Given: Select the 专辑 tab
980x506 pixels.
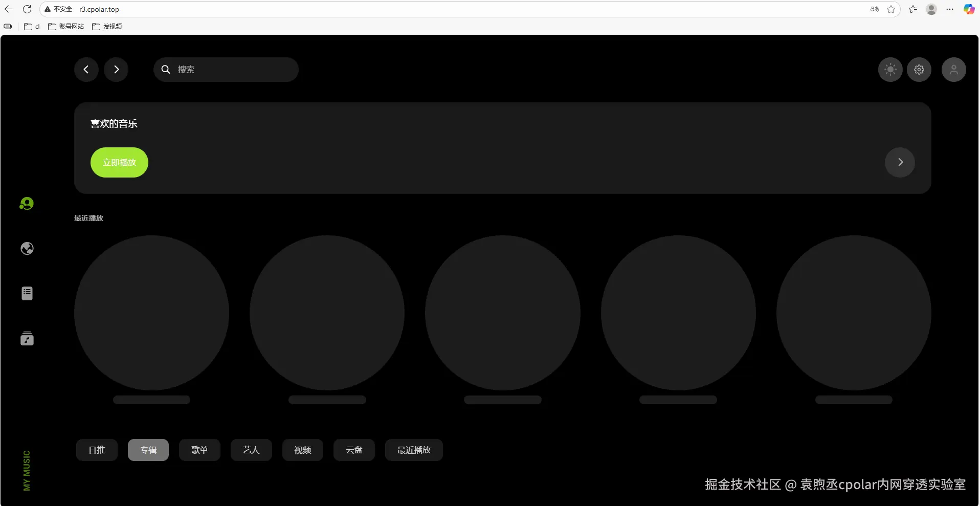Looking at the screenshot, I should pyautogui.click(x=148, y=450).
